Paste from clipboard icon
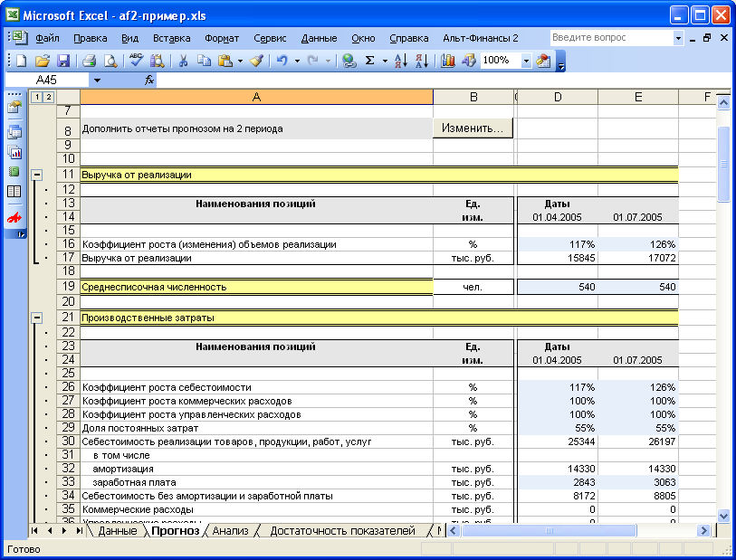 pos(225,61)
